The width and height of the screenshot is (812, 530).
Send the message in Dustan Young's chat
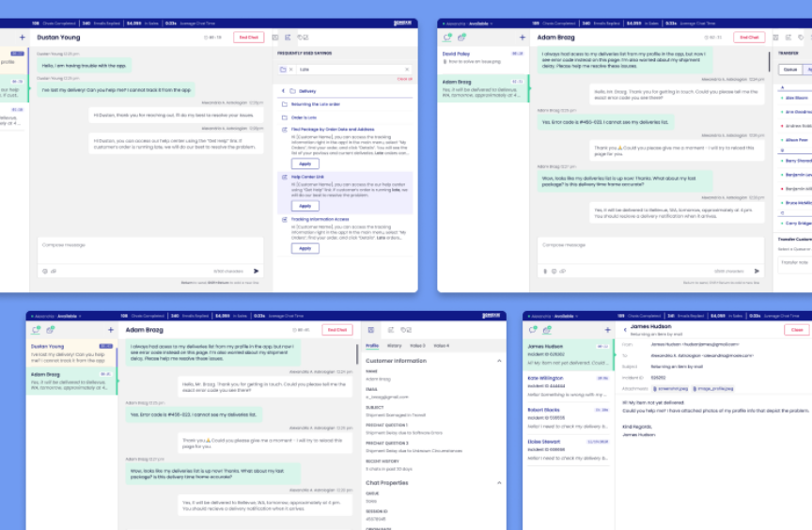click(x=257, y=271)
